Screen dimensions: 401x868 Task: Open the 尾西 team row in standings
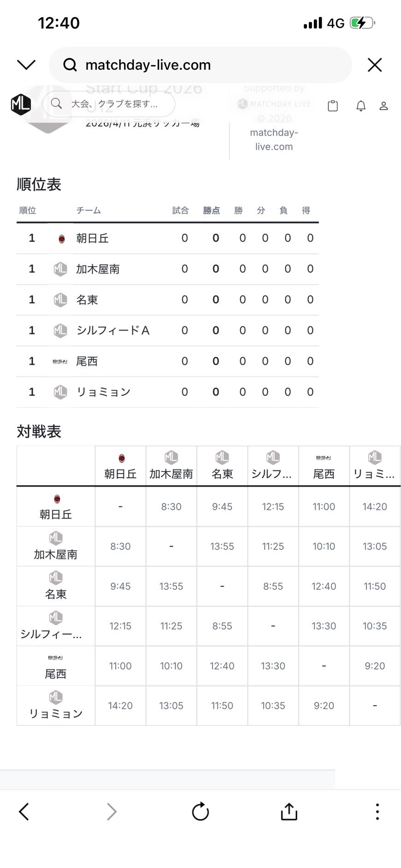[87, 361]
